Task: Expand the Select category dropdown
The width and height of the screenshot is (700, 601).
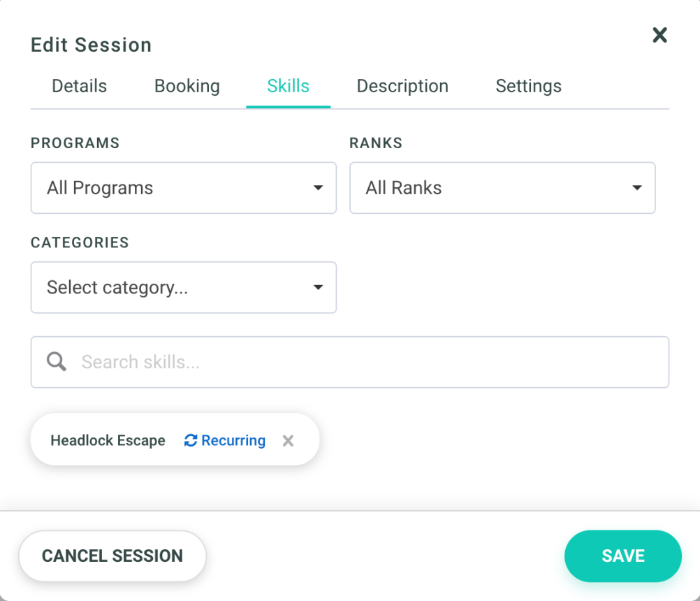Action: pyautogui.click(x=183, y=287)
